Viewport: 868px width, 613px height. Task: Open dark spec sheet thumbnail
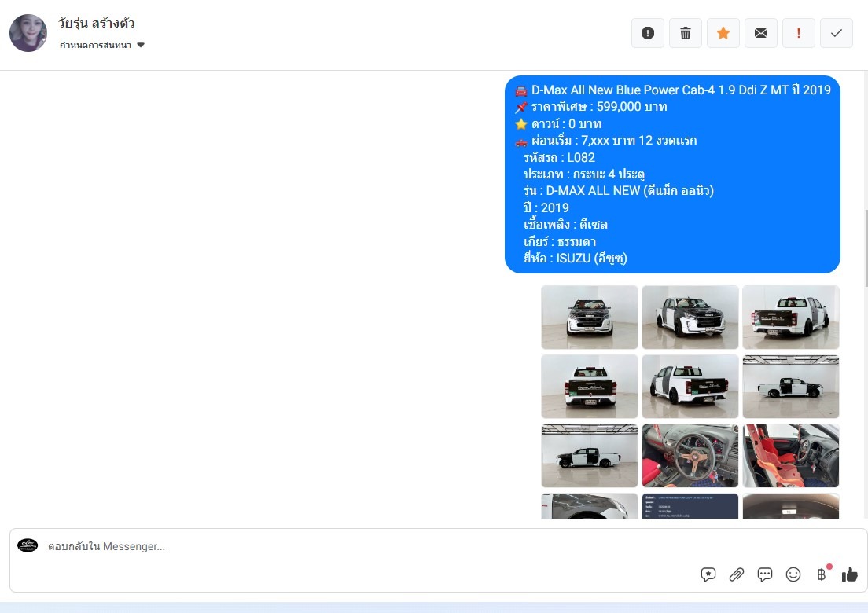[x=690, y=506]
